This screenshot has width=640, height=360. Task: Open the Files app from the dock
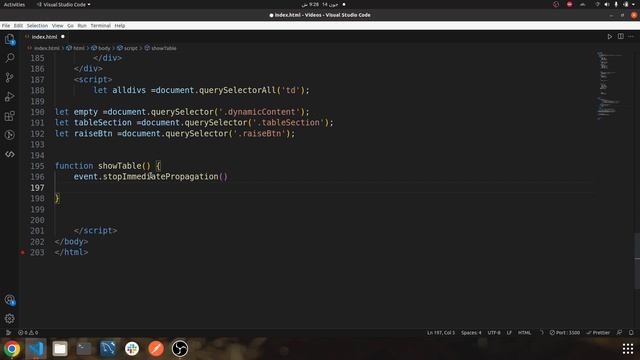pos(60,349)
